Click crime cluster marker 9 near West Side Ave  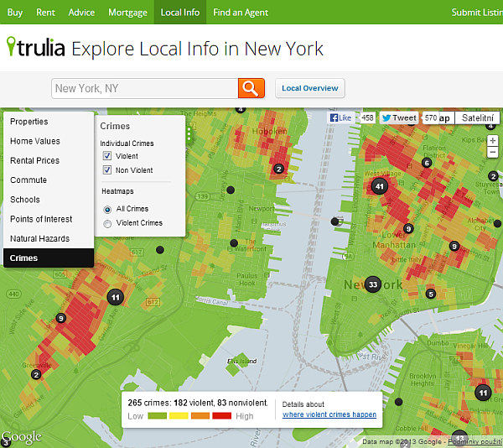[60, 318]
